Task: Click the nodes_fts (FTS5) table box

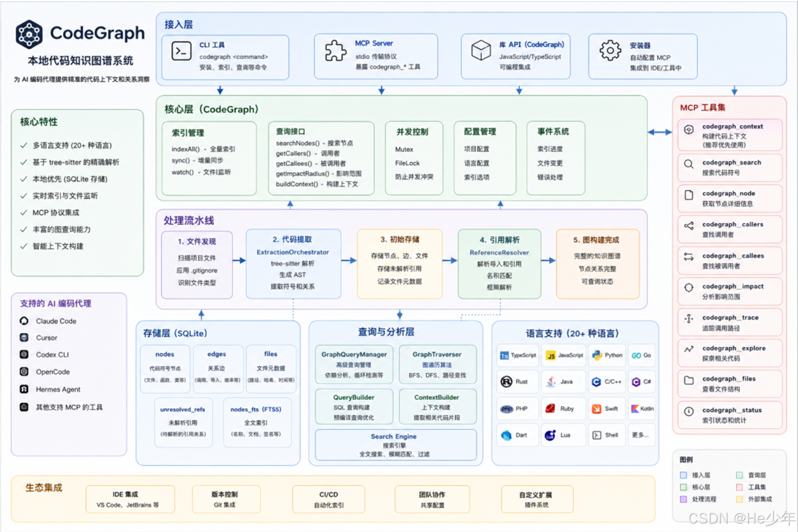Action: tap(256, 422)
